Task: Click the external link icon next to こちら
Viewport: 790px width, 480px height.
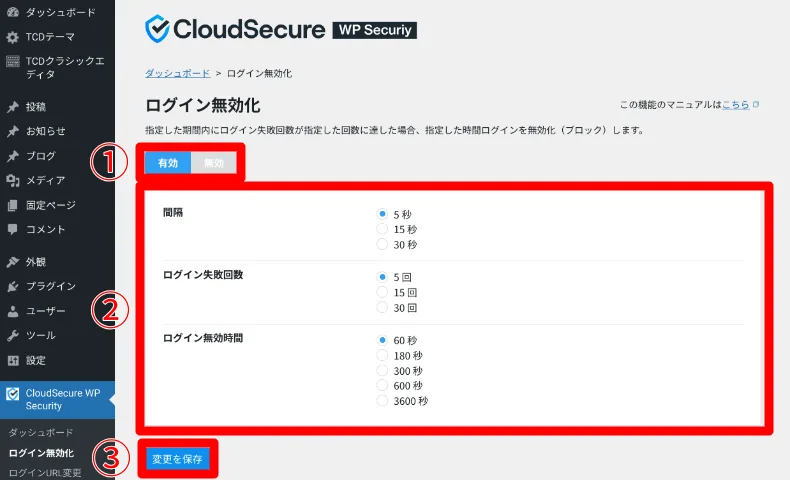Action: click(756, 105)
